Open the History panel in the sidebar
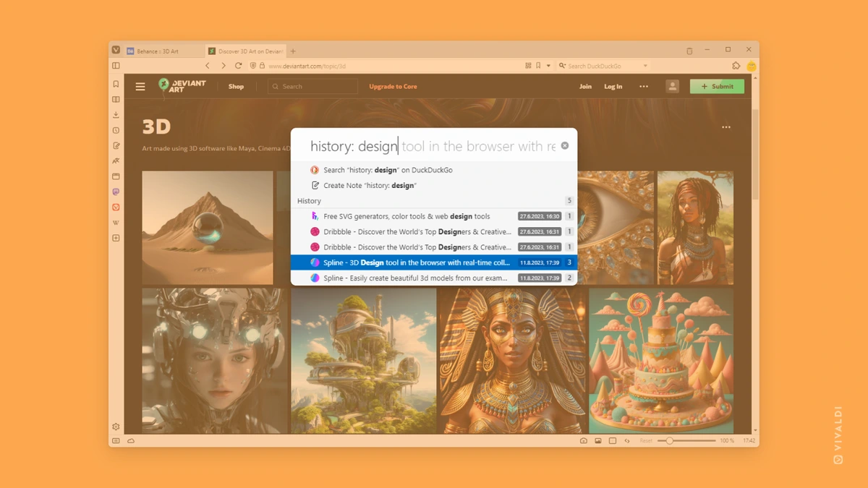The width and height of the screenshot is (868, 488). tap(116, 130)
